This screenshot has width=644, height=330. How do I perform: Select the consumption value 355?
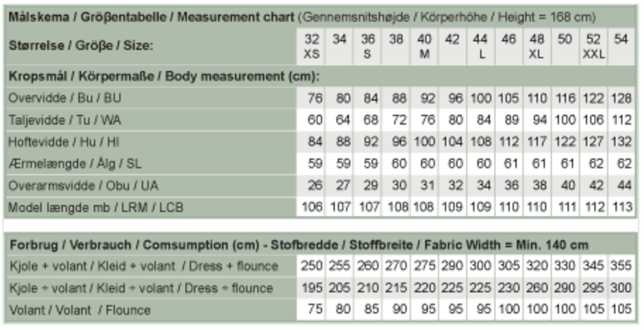(x=621, y=266)
